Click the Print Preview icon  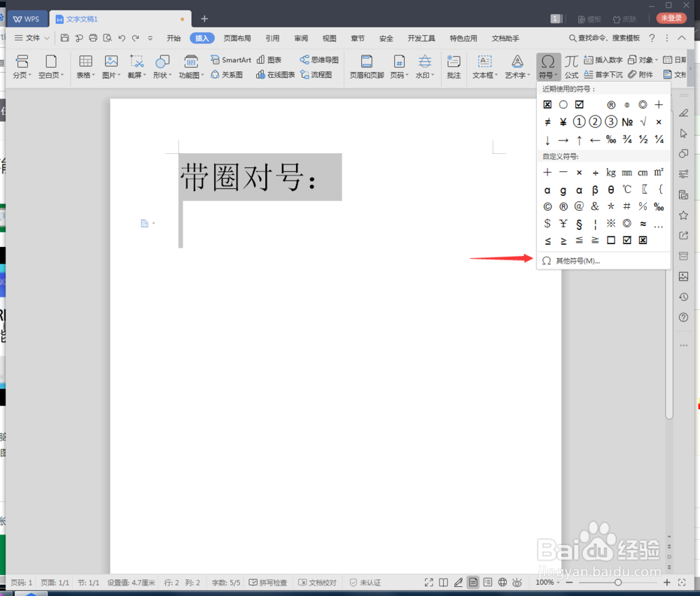(108, 38)
